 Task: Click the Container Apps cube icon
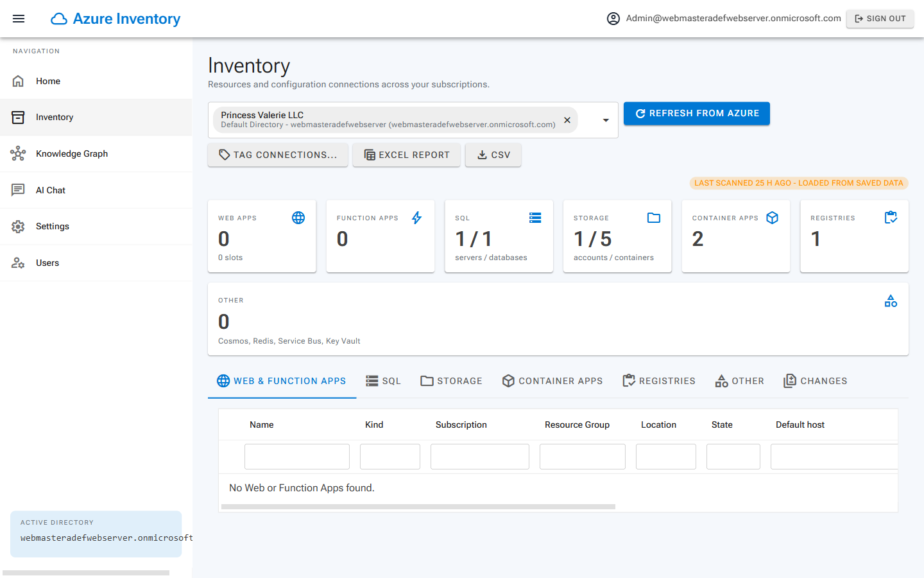[x=773, y=218]
